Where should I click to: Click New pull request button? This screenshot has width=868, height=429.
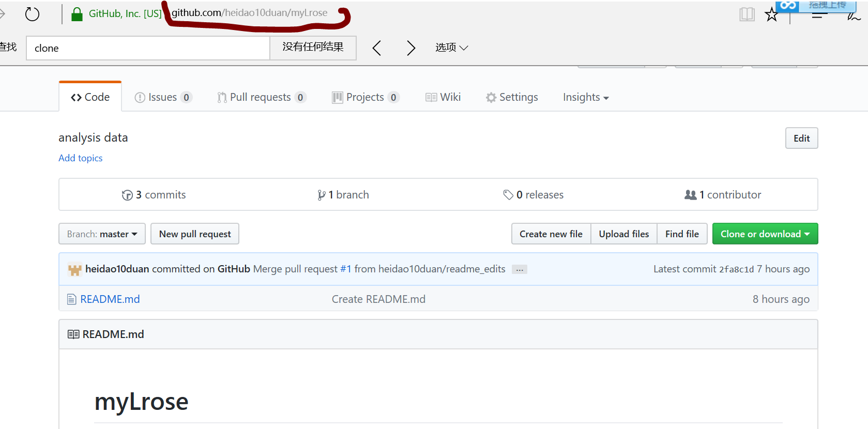point(195,234)
